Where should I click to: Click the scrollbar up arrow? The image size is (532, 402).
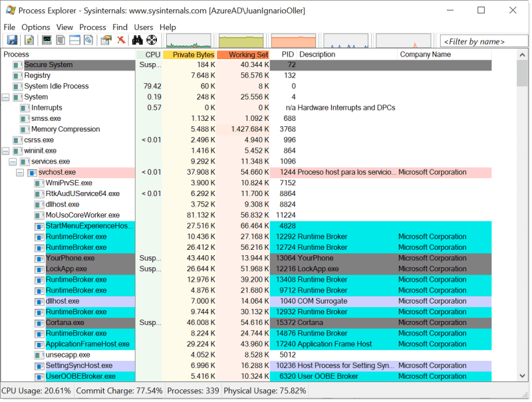click(x=522, y=54)
